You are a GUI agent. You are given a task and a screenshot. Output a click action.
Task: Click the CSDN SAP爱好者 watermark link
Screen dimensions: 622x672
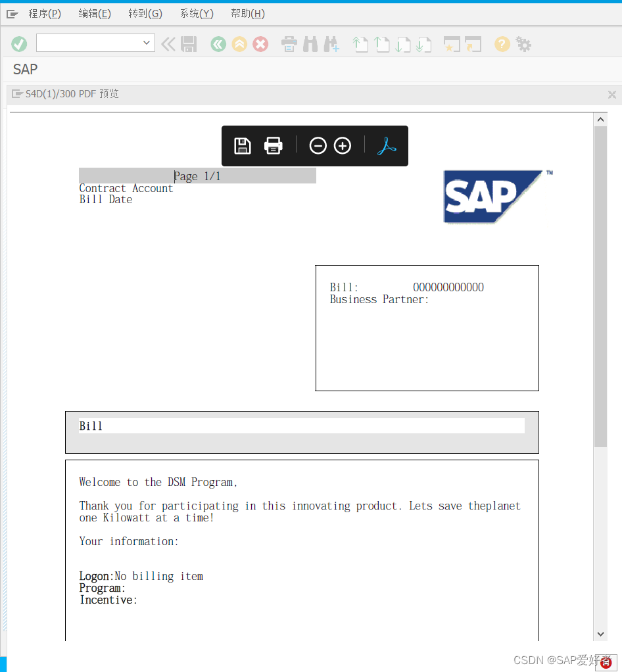(x=562, y=660)
